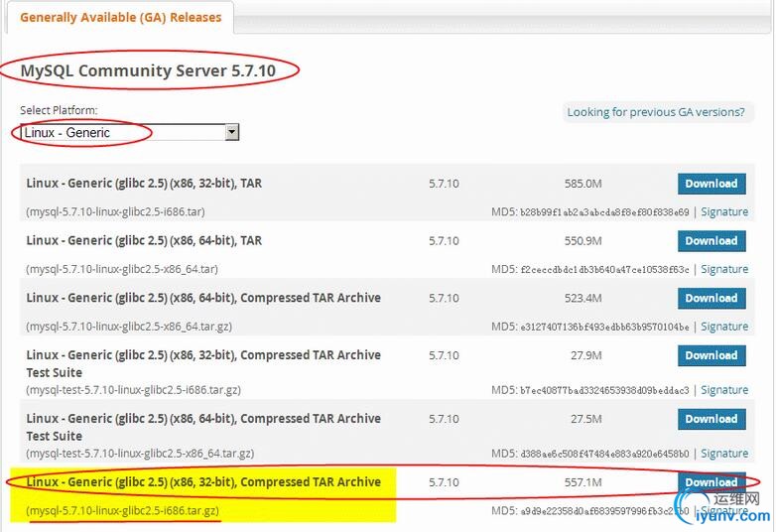Open Signature link for mysql-5.7.10-linux-glibc2.5-i686.tar
This screenshot has height=532, width=776.
[724, 211]
